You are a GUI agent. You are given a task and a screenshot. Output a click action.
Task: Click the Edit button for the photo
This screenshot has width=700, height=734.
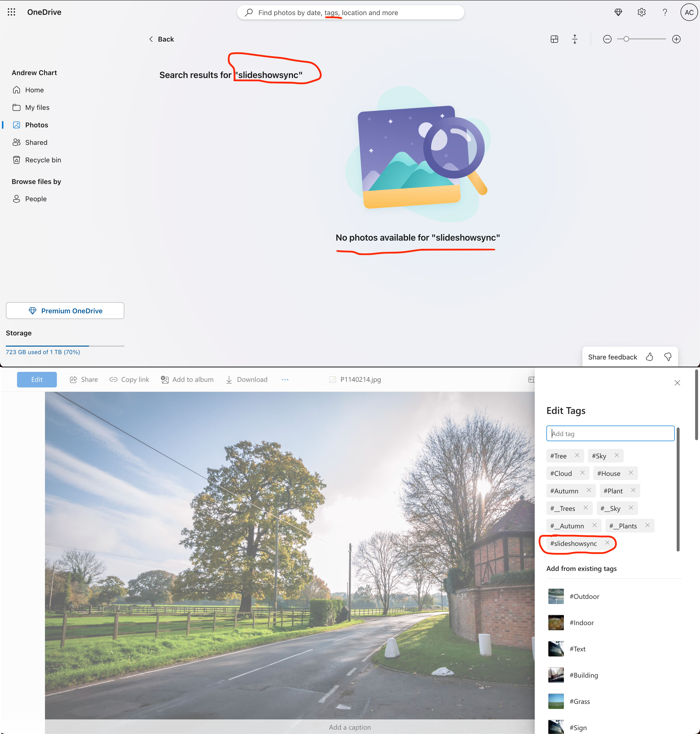coord(36,379)
